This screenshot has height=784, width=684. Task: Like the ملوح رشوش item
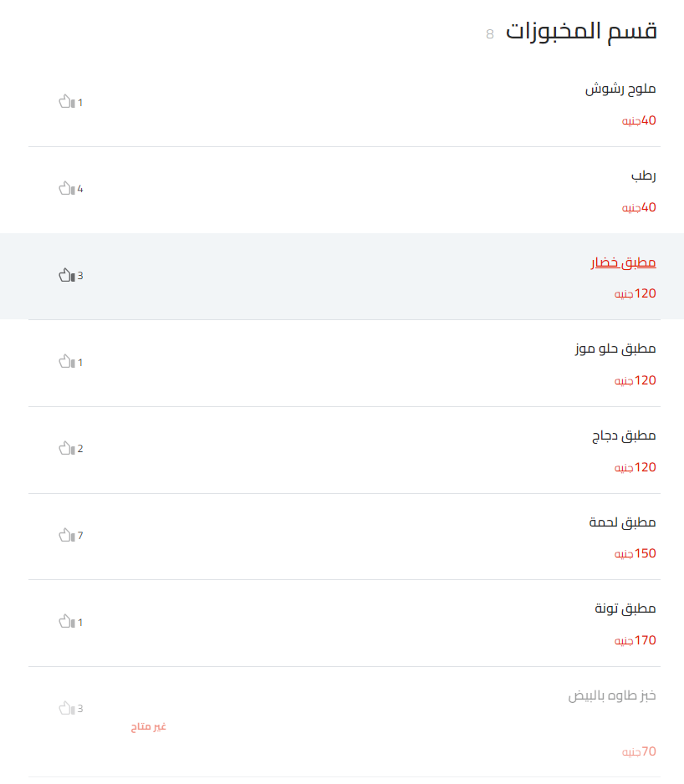(67, 102)
